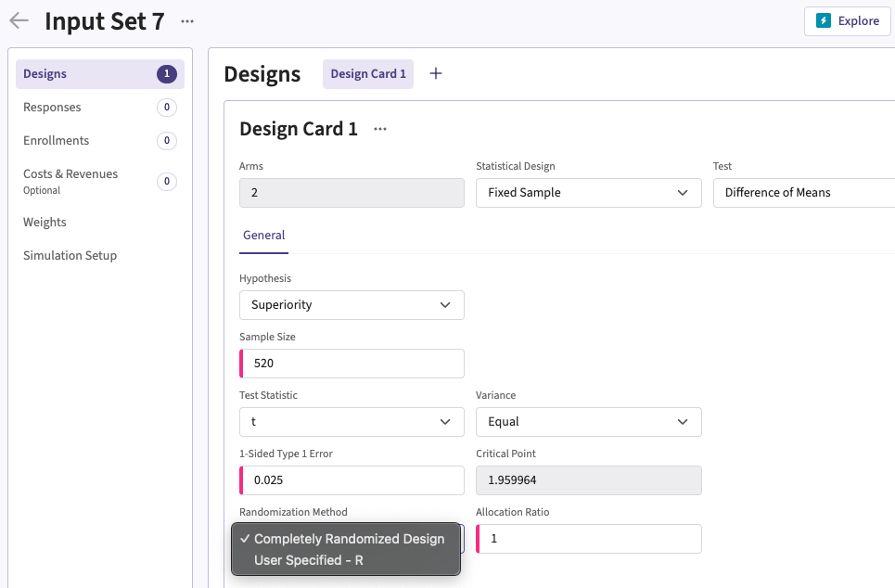The image size is (895, 588).
Task: Choose User Specified - R option
Action: click(308, 560)
